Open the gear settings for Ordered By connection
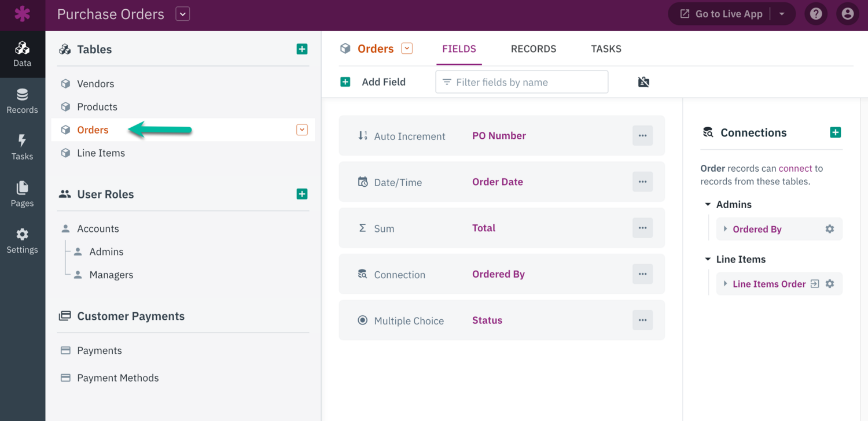This screenshot has height=421, width=868. [830, 229]
